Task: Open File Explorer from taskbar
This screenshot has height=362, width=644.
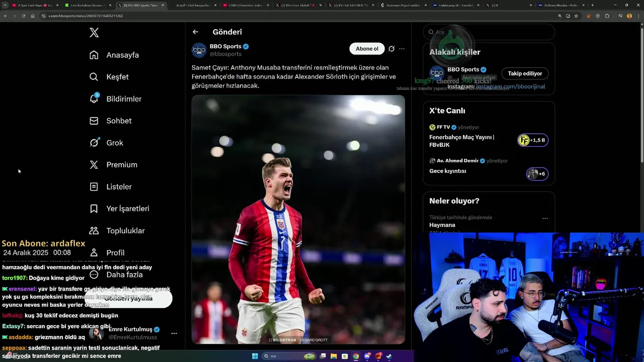Action: click(x=333, y=356)
